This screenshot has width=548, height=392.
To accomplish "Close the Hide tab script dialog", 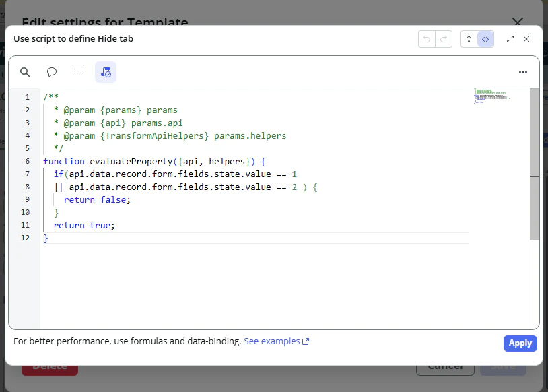I will tap(526, 39).
